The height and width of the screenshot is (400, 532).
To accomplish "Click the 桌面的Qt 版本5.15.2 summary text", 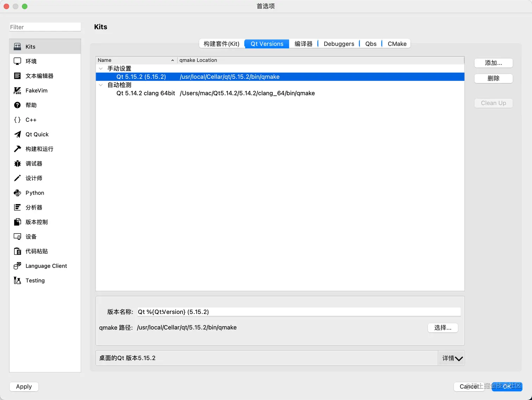I will pyautogui.click(x=127, y=358).
